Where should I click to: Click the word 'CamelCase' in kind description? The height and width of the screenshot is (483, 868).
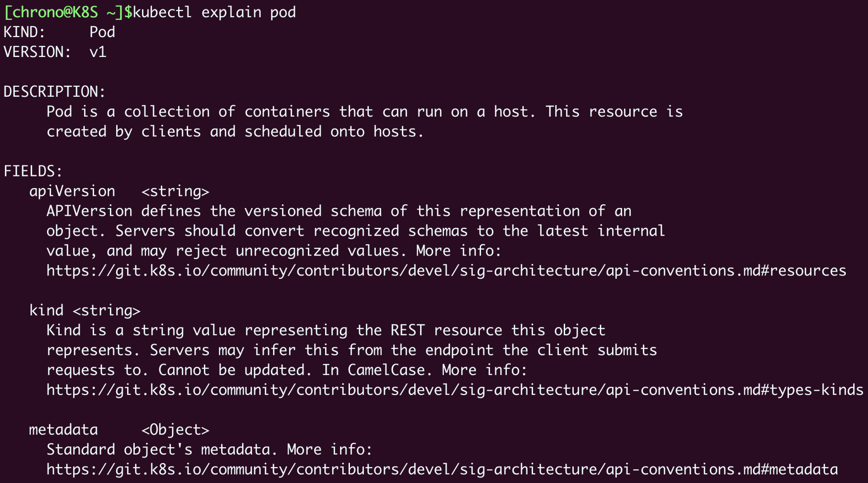click(x=387, y=370)
